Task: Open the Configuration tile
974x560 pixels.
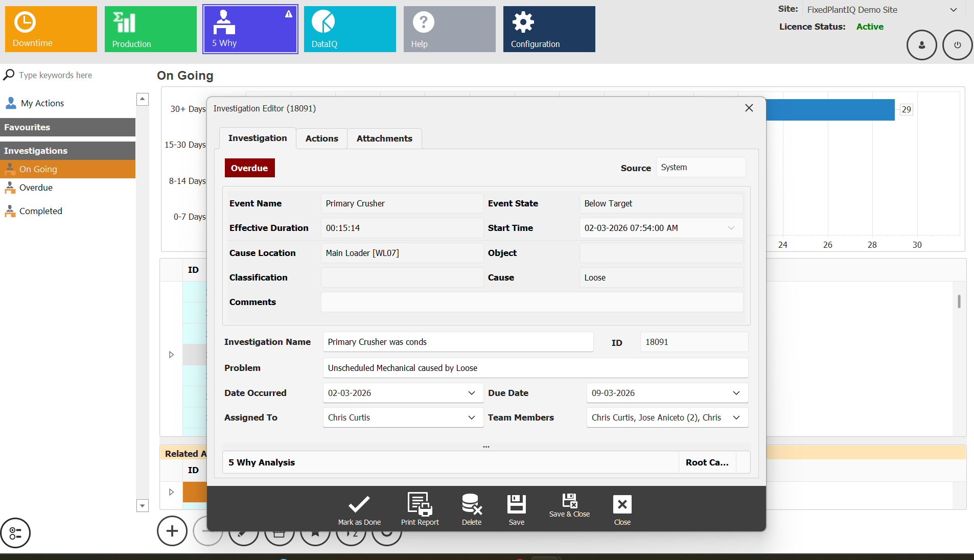Action: pyautogui.click(x=549, y=29)
